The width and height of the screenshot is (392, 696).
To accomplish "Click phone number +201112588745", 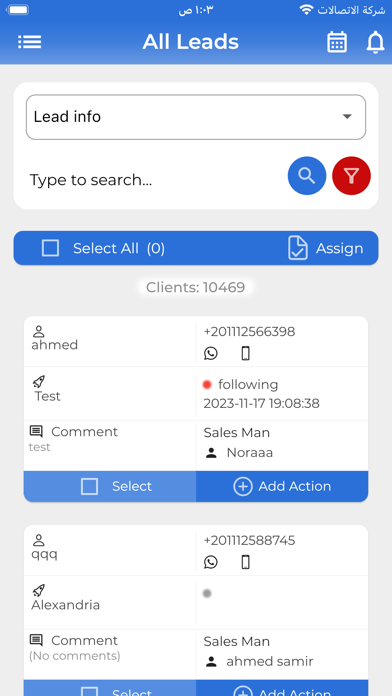I will point(249,540).
